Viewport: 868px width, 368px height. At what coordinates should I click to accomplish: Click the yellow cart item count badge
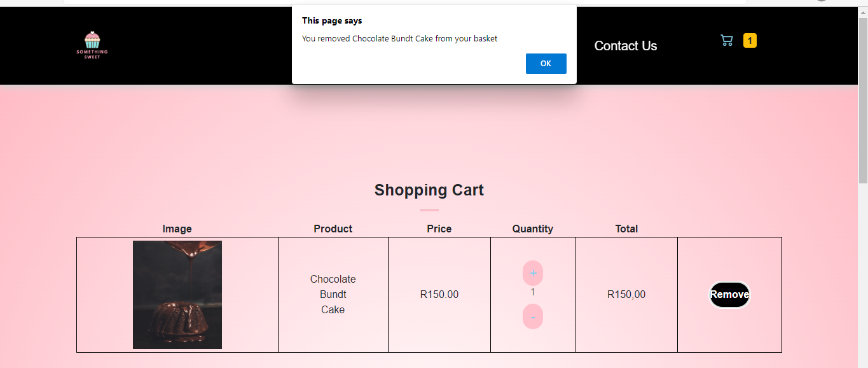[x=750, y=40]
